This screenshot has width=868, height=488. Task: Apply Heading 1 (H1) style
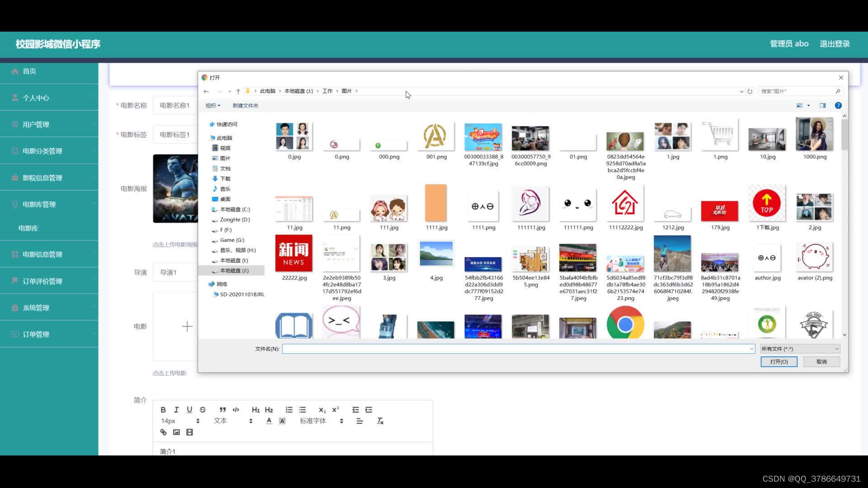255,410
